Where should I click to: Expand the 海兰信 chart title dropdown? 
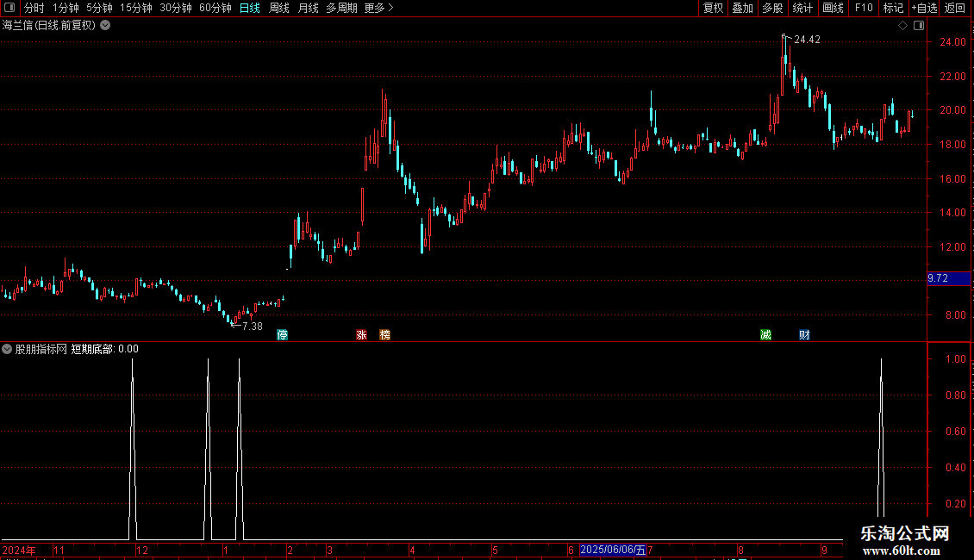click(x=106, y=25)
